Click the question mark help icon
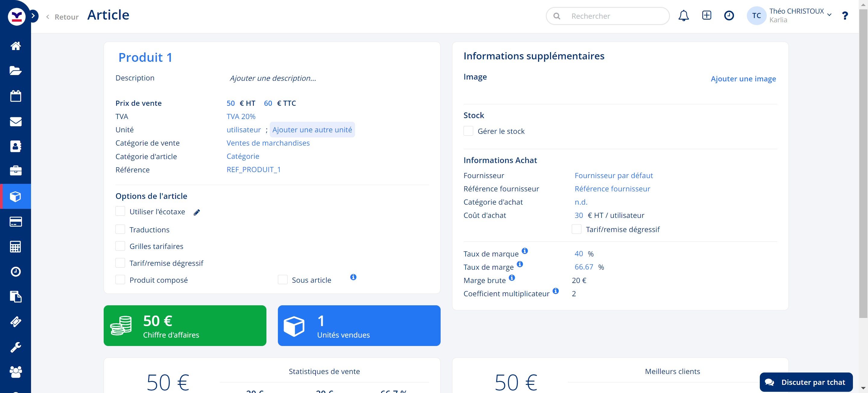Image resolution: width=868 pixels, height=393 pixels. (845, 16)
